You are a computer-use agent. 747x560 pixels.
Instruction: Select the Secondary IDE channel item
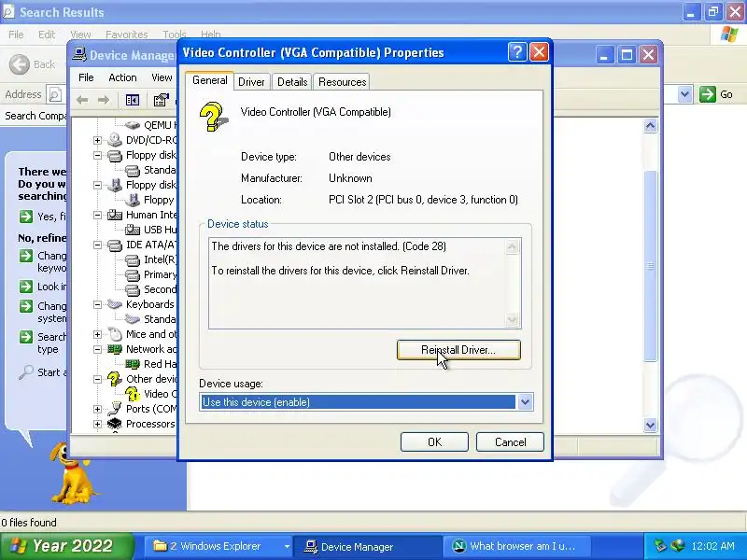(x=150, y=289)
